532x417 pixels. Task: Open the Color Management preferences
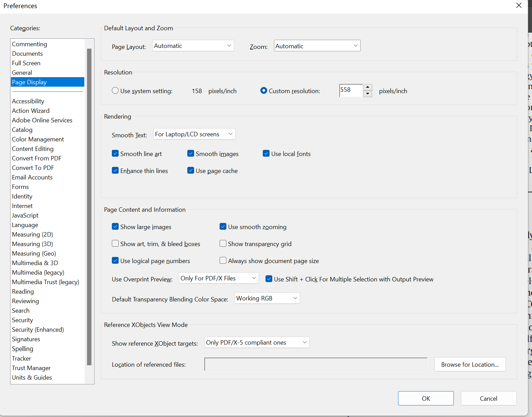(38, 139)
